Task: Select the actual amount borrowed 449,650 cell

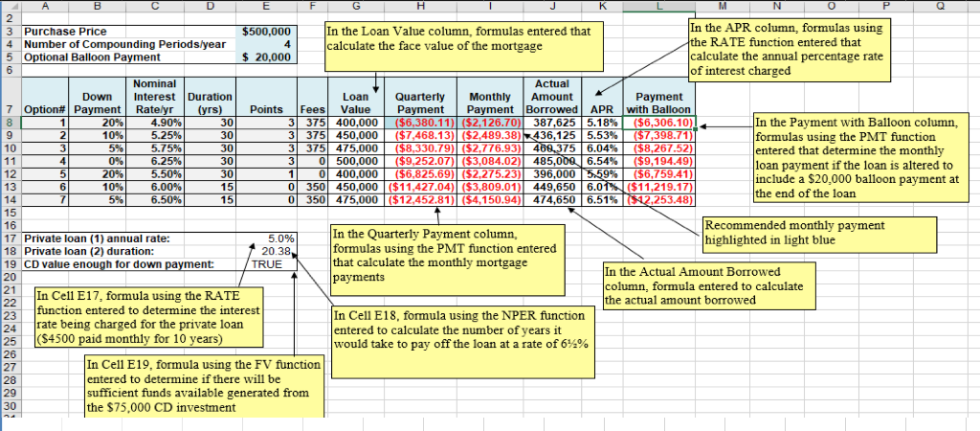Action: pyautogui.click(x=552, y=187)
